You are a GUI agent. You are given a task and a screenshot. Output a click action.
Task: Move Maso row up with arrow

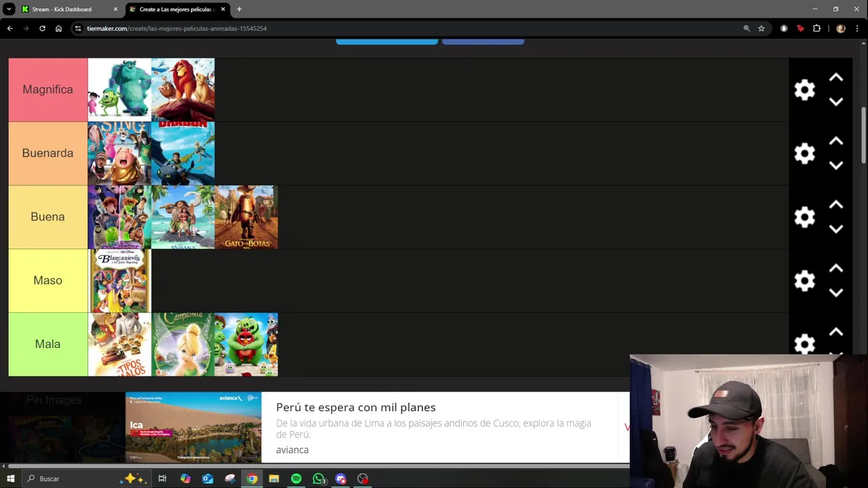(x=836, y=268)
